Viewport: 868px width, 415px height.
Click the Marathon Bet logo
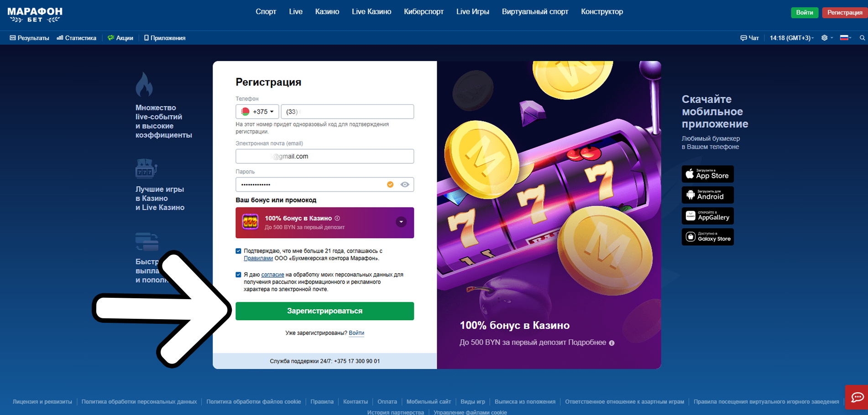click(x=35, y=15)
